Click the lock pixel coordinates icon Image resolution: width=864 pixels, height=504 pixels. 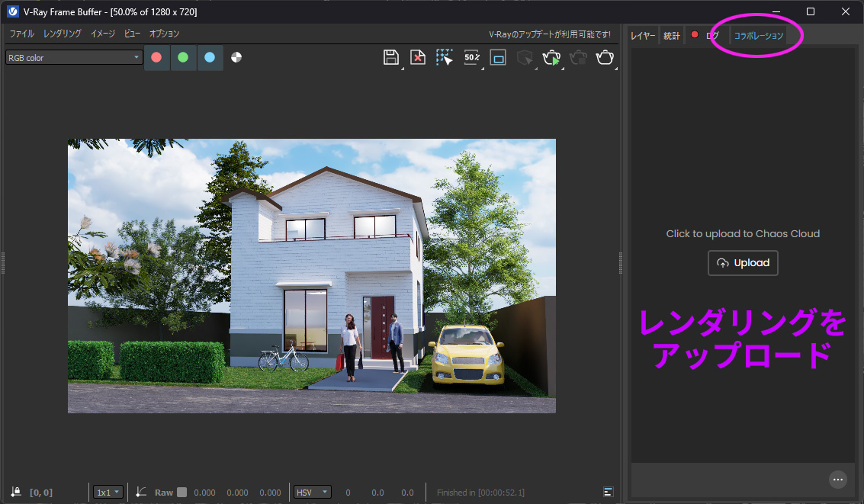pyautogui.click(x=16, y=493)
